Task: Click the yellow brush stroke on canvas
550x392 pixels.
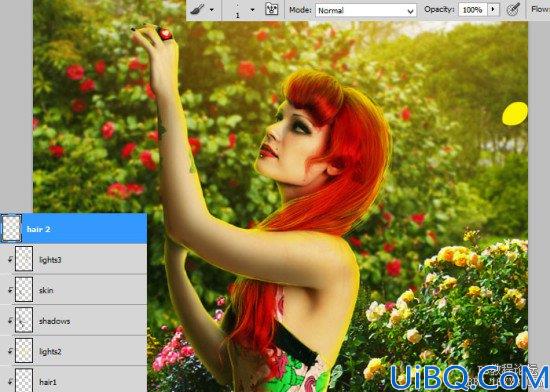Action: coord(515,114)
